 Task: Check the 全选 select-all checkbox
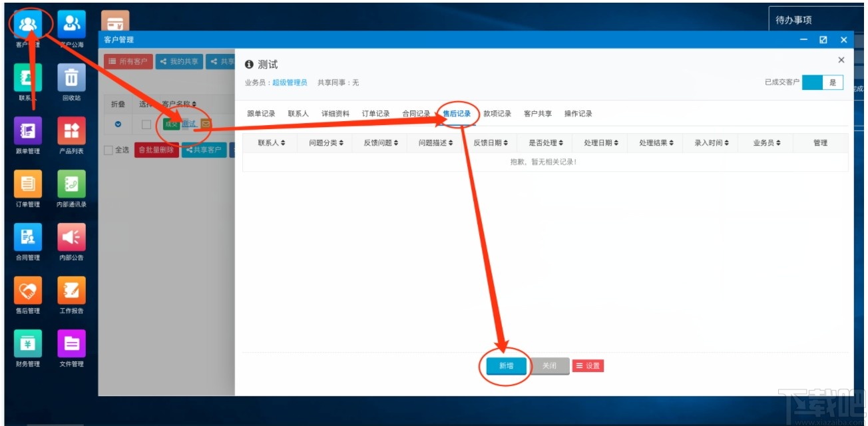[x=108, y=150]
